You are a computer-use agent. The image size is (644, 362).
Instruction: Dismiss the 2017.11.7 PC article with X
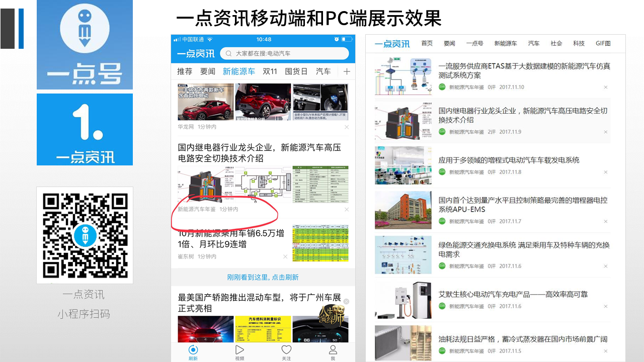click(x=606, y=221)
